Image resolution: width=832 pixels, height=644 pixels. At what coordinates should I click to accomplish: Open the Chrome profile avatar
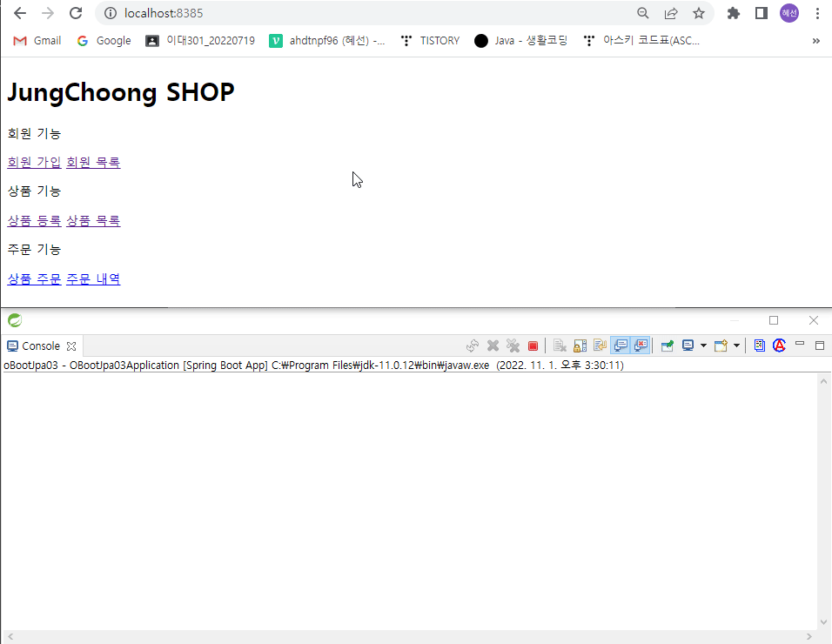(x=789, y=13)
